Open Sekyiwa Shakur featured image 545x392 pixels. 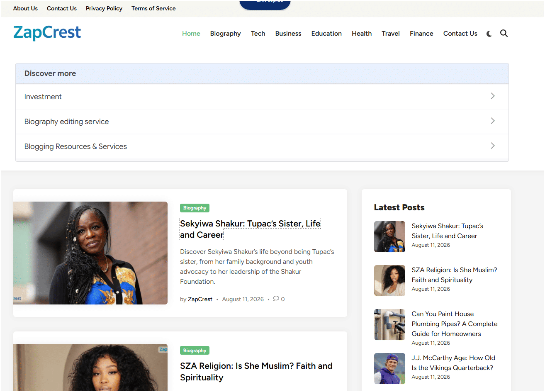tap(90, 253)
